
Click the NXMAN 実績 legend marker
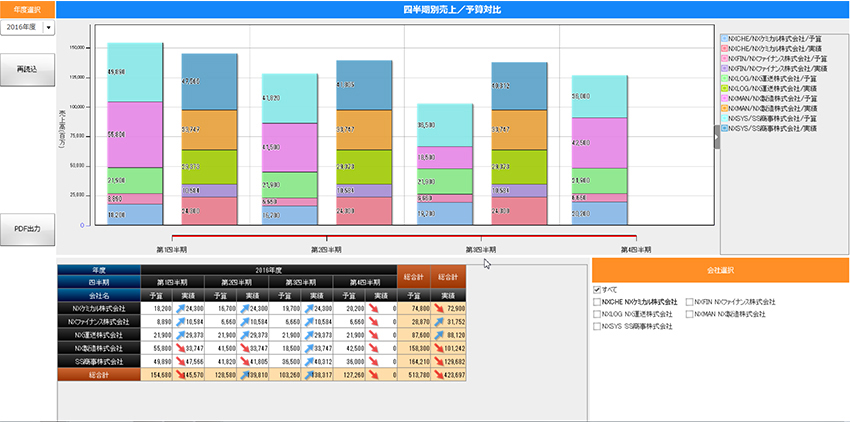coord(725,108)
